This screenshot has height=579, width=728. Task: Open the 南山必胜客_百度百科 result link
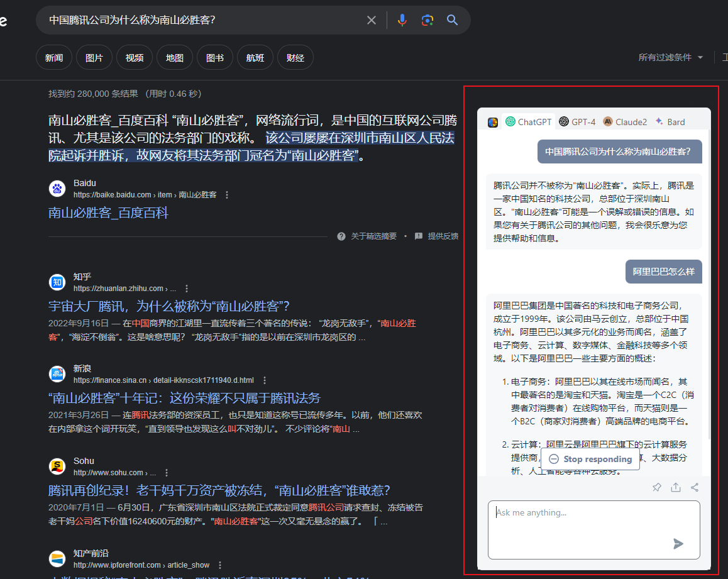pos(108,213)
